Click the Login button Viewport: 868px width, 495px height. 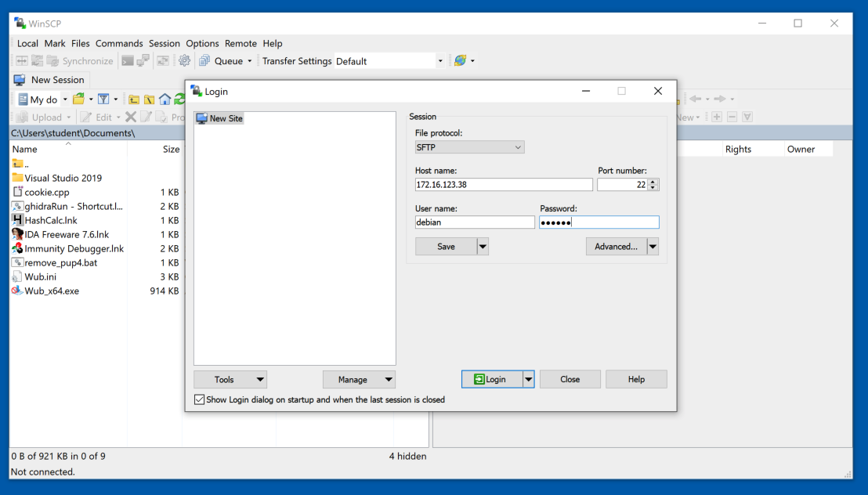pos(491,379)
